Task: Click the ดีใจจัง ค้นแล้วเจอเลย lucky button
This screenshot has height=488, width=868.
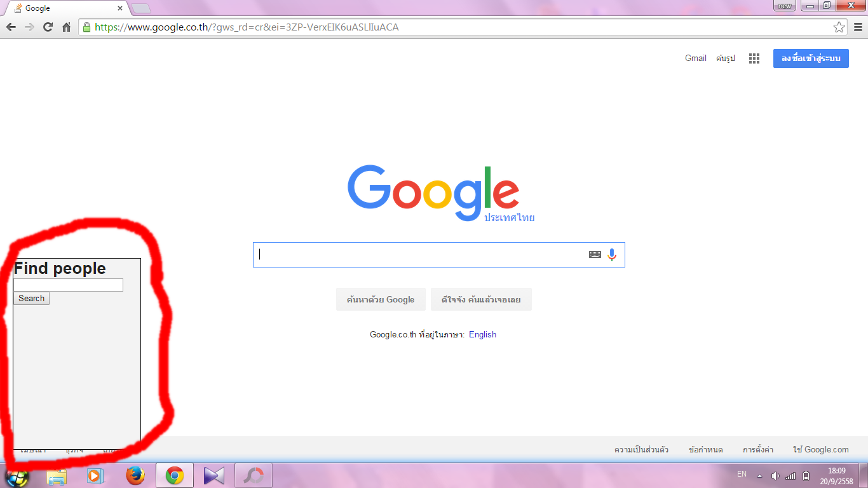Action: pos(481,299)
